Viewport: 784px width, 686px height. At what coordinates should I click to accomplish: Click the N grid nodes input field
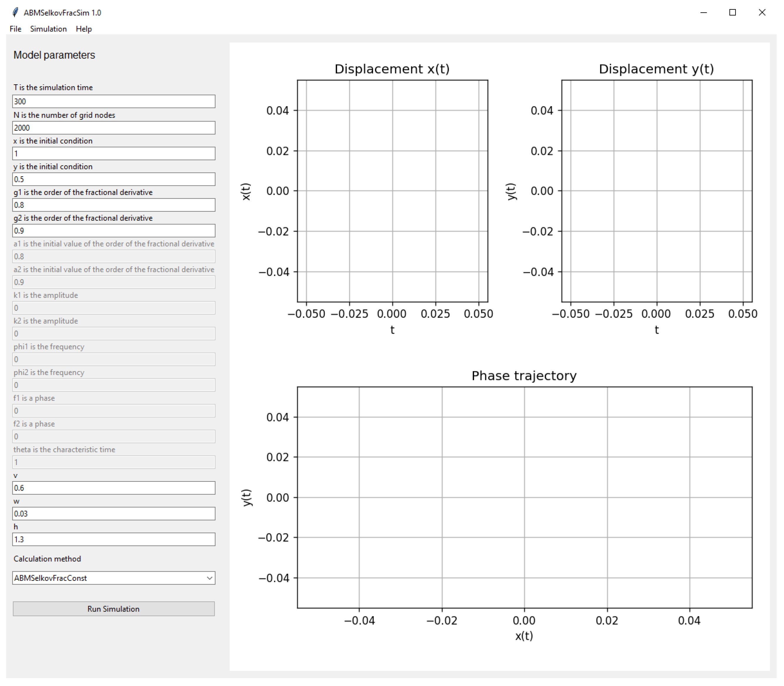[114, 128]
